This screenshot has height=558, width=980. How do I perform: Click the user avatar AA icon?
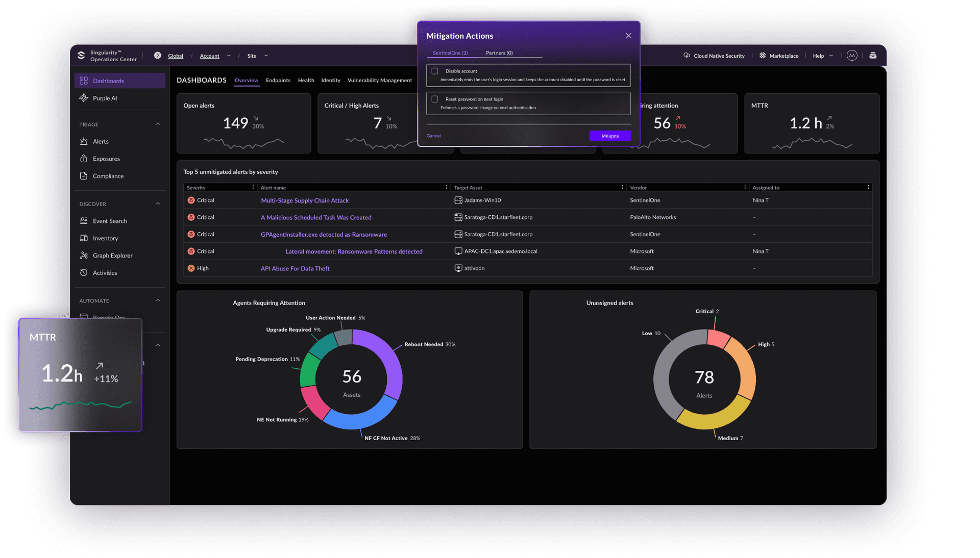[852, 56]
